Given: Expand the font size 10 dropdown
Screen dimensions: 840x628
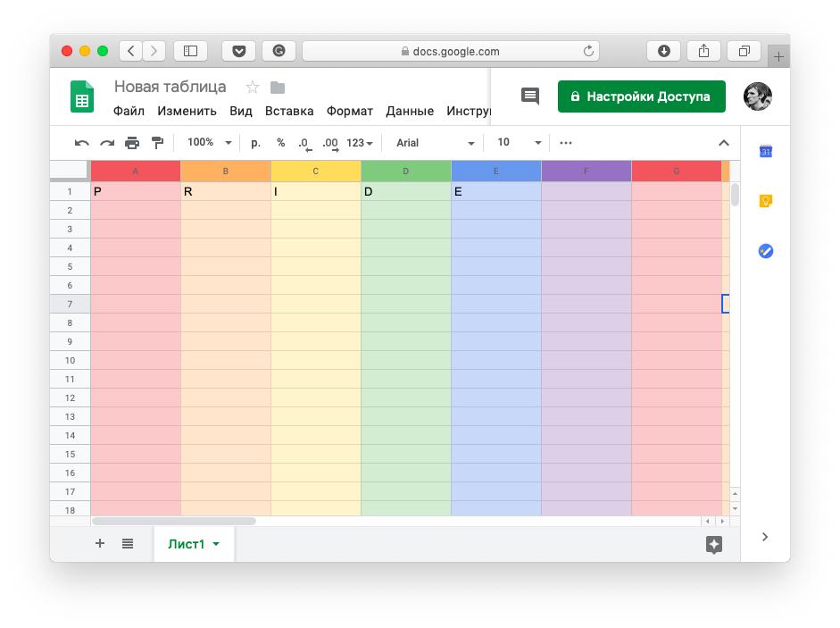Looking at the screenshot, I should pyautogui.click(x=520, y=143).
